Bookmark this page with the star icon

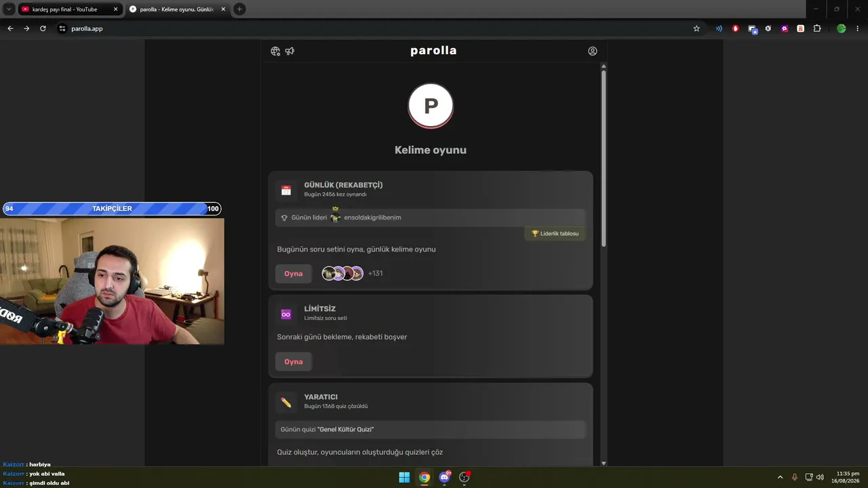(x=696, y=28)
